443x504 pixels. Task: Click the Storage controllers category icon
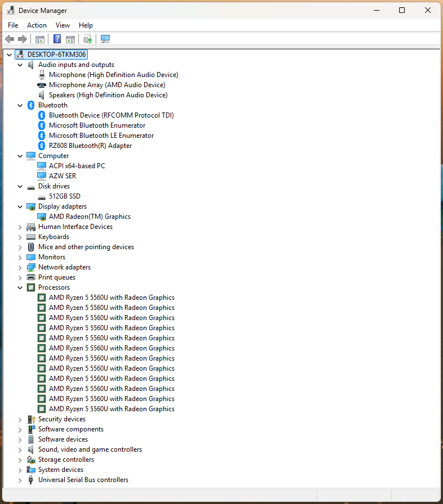tap(31, 460)
